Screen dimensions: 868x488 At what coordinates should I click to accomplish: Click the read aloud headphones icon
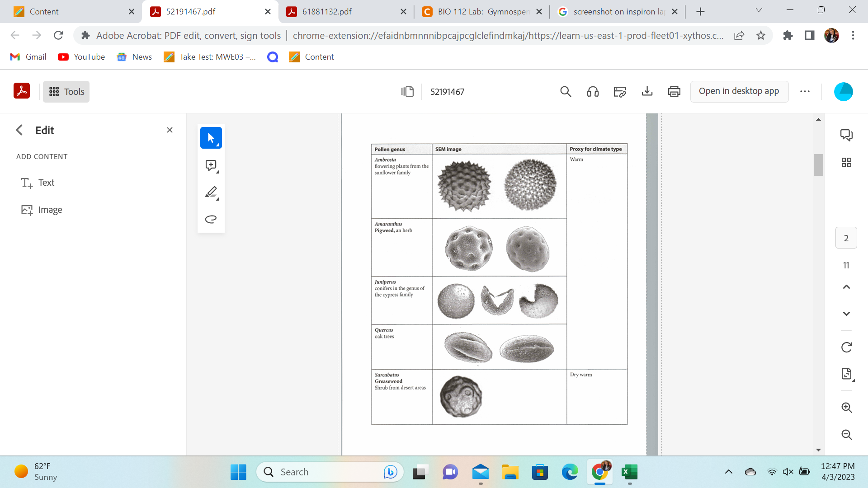(593, 92)
